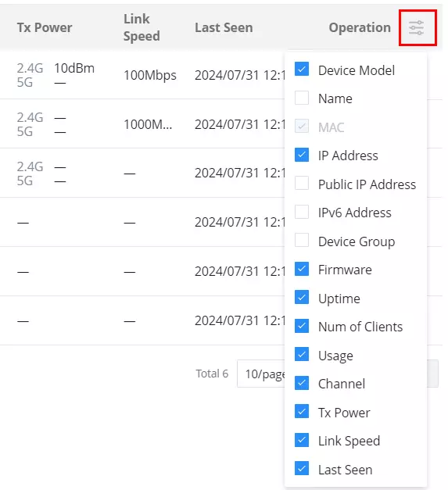
Task: Click the Link Speed column header
Action: coord(142,27)
